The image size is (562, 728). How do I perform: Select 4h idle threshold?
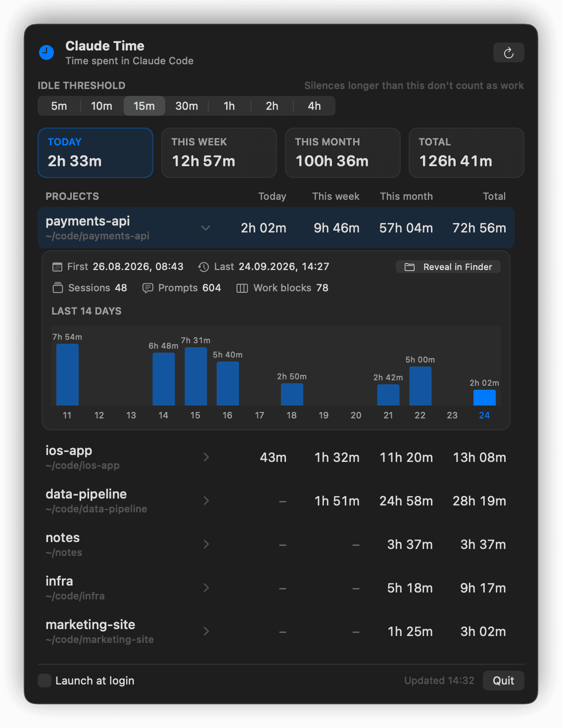314,106
